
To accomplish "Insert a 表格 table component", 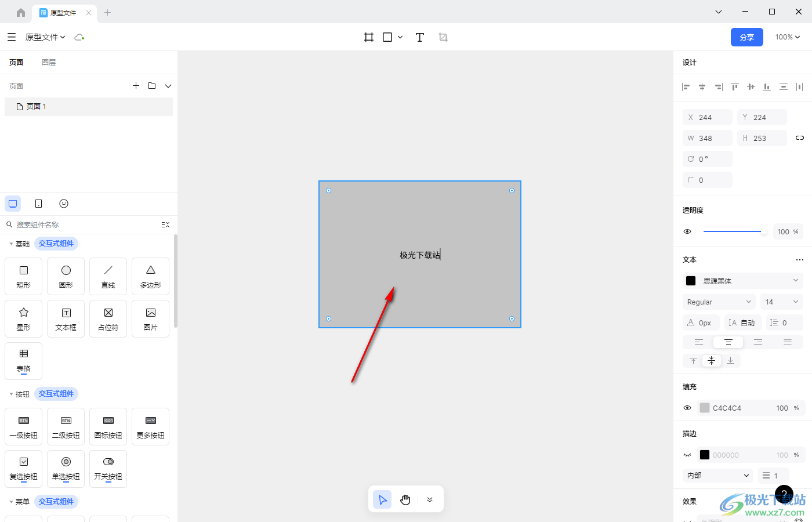I will 24,361.
